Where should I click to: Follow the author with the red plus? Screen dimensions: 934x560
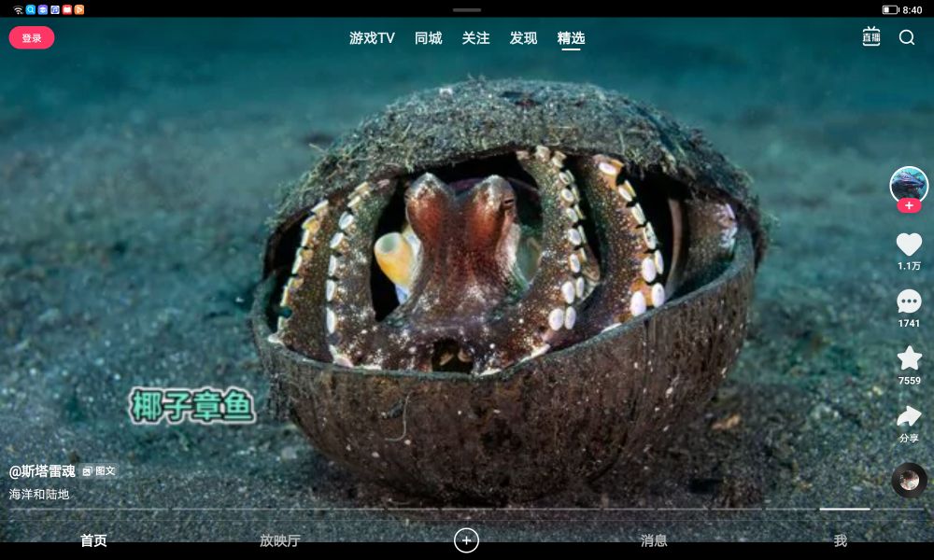[x=909, y=205]
